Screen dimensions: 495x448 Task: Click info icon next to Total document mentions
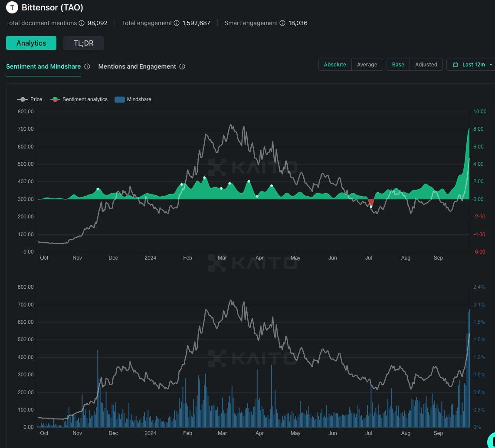pos(81,23)
